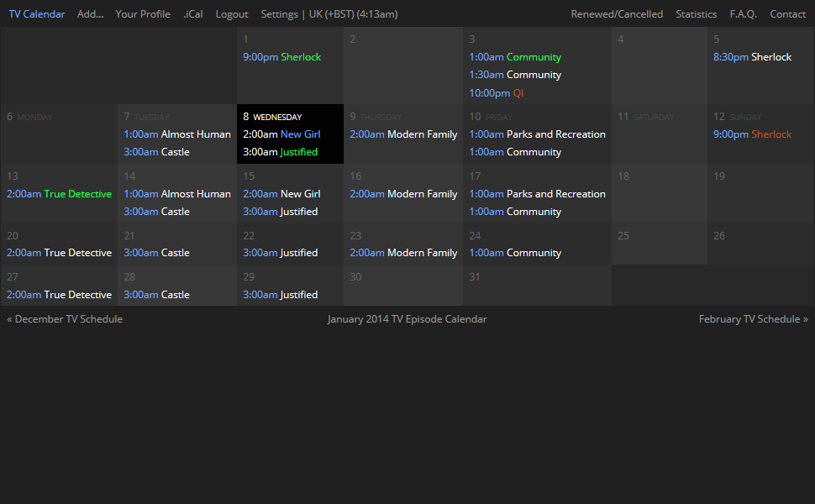Image resolution: width=815 pixels, height=504 pixels.
Task: Click Justified on the highlighted Wednesday
Action: 298,152
